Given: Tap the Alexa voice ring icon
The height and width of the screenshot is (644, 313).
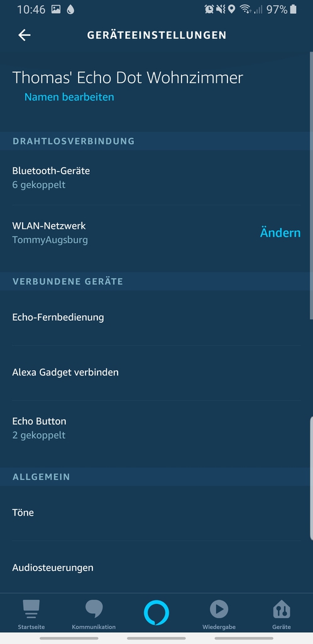Looking at the screenshot, I should click(156, 613).
